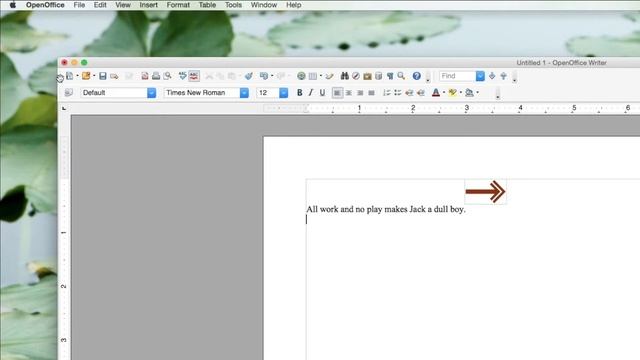Align text right

pyautogui.click(x=360, y=93)
